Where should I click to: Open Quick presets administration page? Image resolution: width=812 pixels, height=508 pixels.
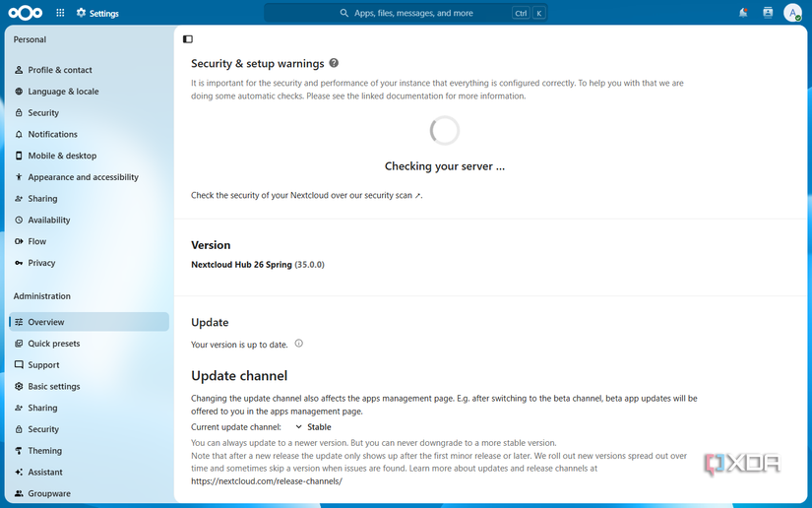tap(89, 344)
